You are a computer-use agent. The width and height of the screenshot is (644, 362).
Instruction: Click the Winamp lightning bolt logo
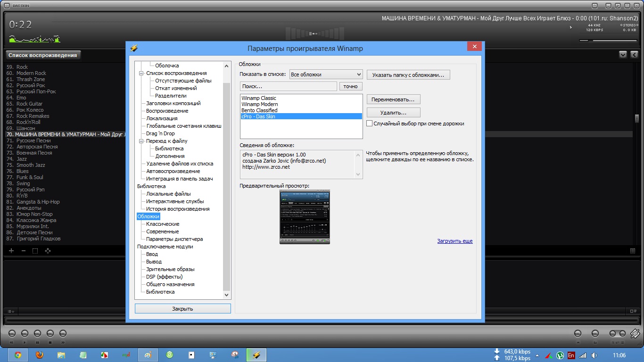[635, 334]
